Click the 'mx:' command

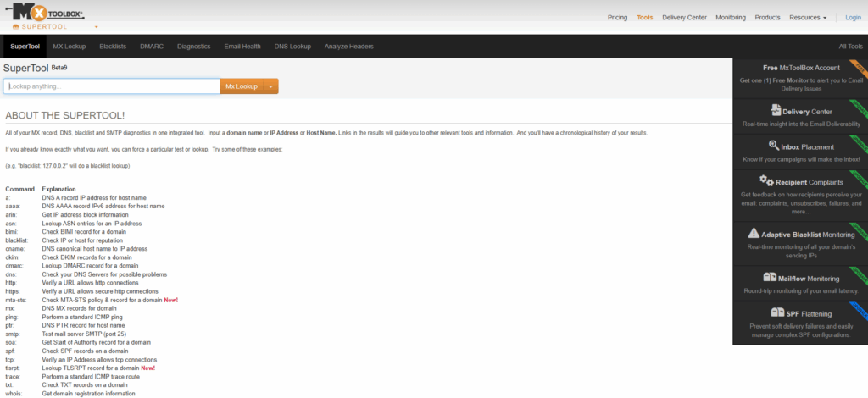point(10,308)
